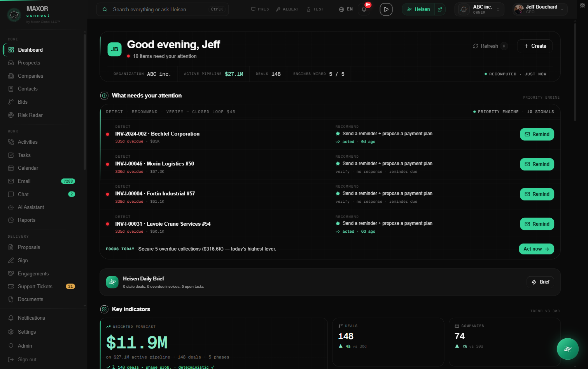Select the TEST option in the top bar
Viewport: 588px width, 369px height.
(315, 9)
